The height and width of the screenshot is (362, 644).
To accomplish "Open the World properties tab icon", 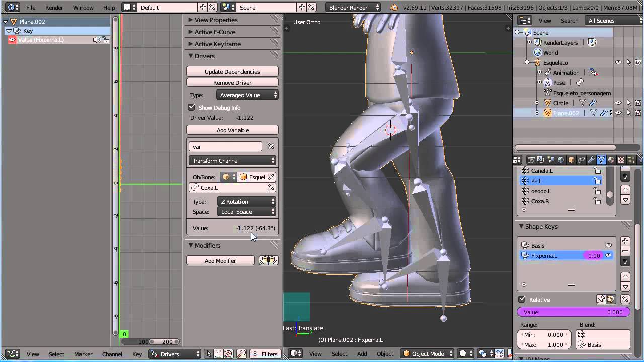I will 560,160.
